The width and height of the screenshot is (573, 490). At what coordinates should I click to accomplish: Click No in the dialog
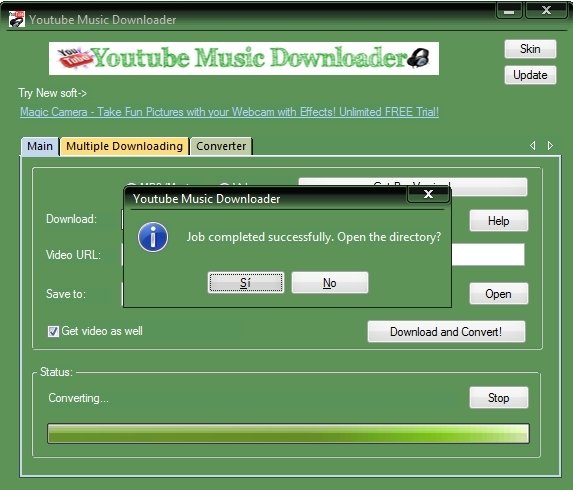(330, 282)
